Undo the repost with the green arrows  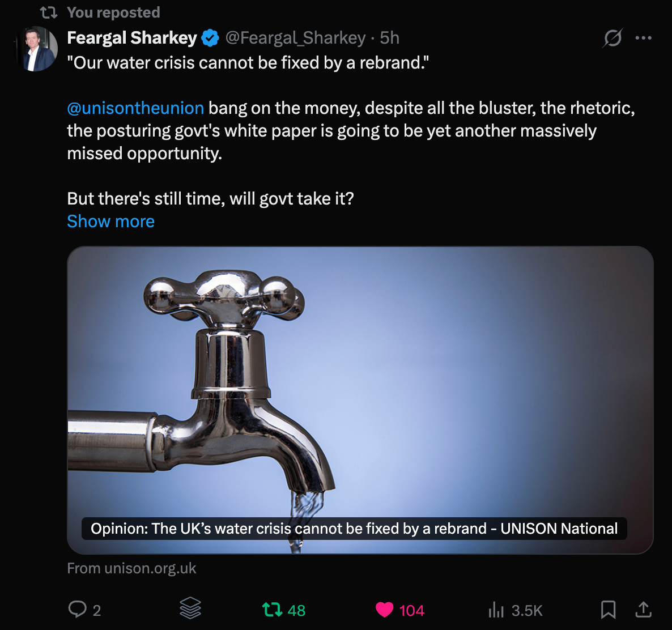coord(273,610)
